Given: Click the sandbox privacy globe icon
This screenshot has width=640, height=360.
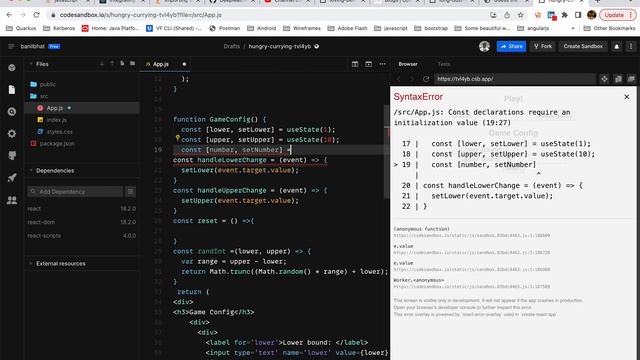Looking at the screenshot, I should [x=317, y=47].
